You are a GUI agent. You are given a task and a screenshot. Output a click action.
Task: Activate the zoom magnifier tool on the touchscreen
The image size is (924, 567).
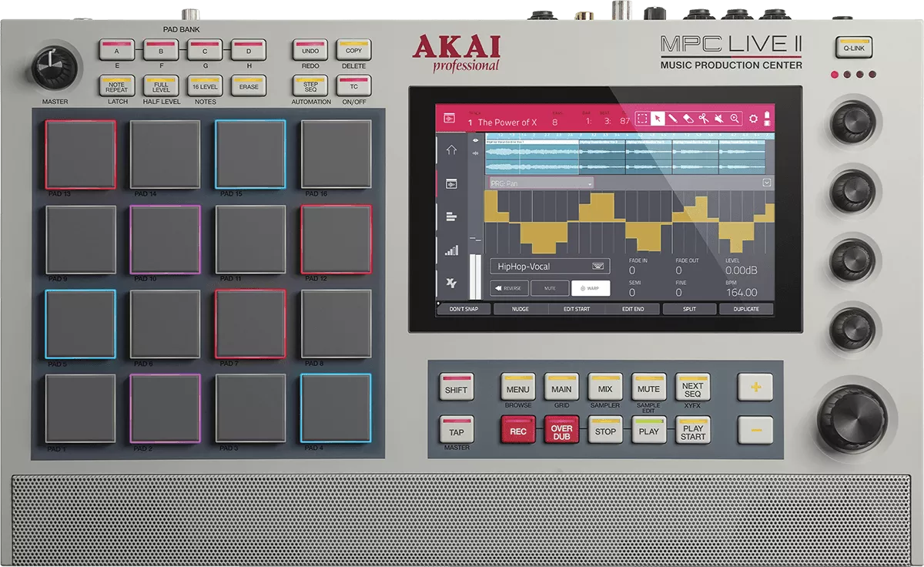(x=735, y=118)
